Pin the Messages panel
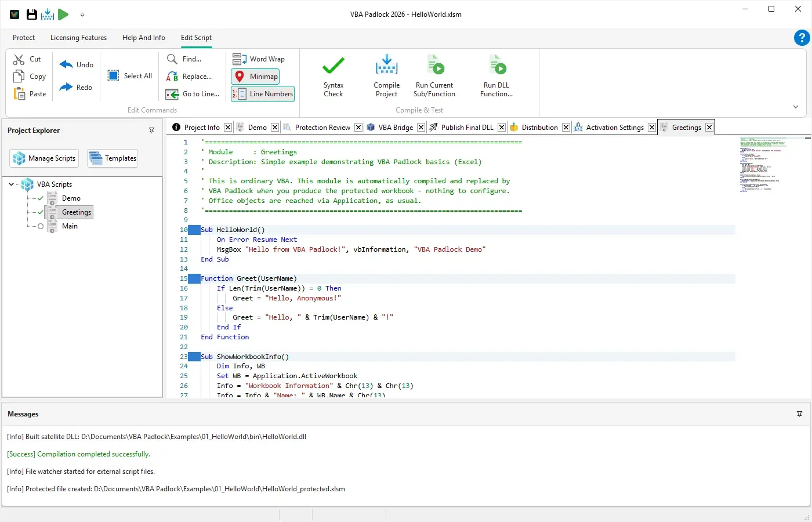This screenshot has width=812, height=522. [x=799, y=414]
